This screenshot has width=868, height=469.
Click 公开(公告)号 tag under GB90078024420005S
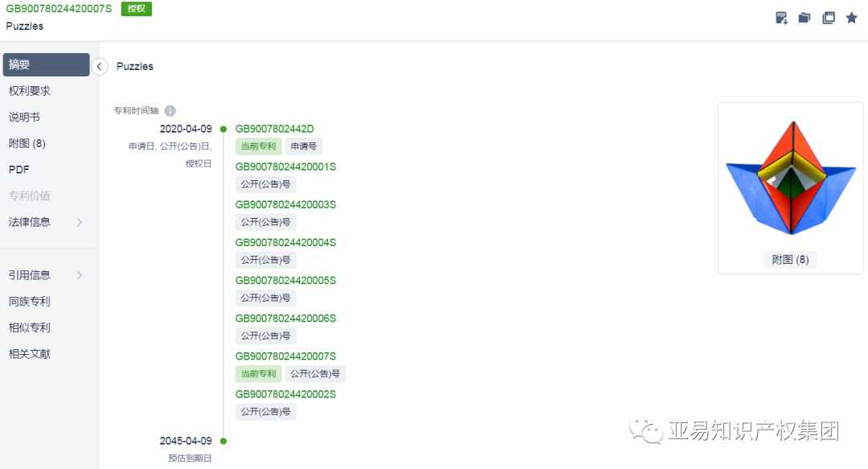[266, 298]
